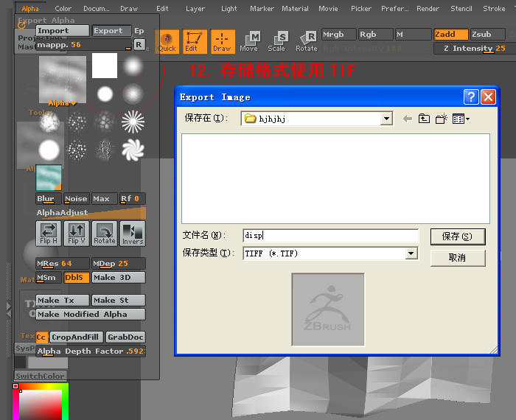The image size is (516, 420).
Task: Adjust the Blur slider
Action: point(49,199)
